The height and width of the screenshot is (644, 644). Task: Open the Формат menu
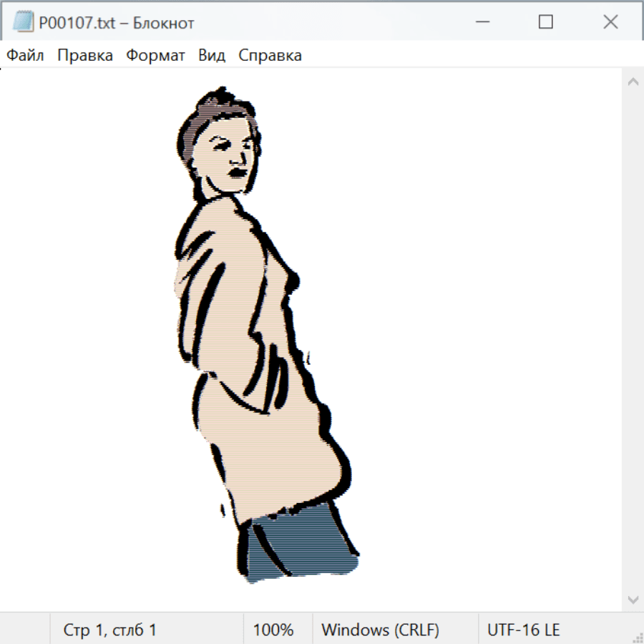[155, 56]
